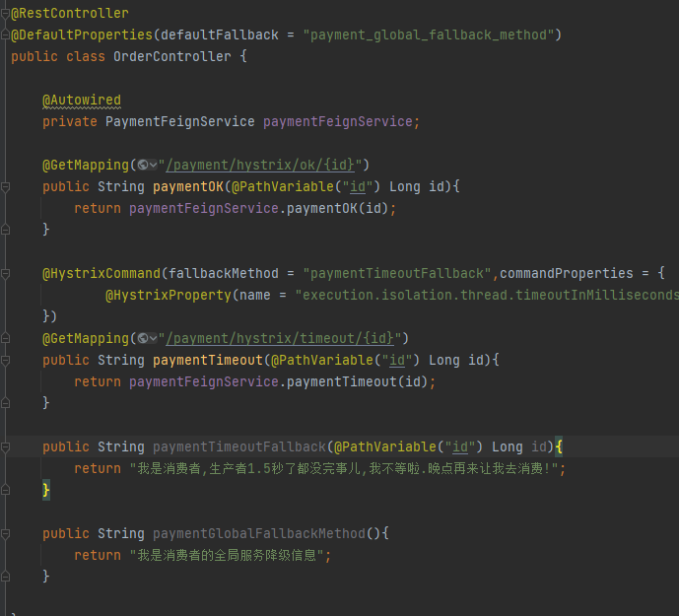The width and height of the screenshot is (679, 616).
Task: Click the string "我是消费者的全局服务降级信息"
Action: (x=227, y=555)
